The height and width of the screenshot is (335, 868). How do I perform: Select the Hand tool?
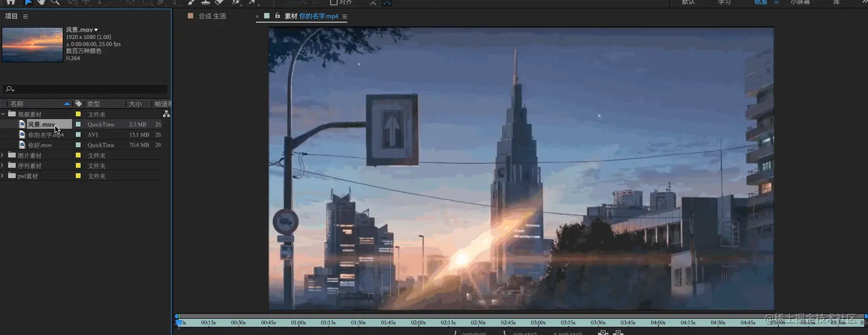tap(41, 2)
